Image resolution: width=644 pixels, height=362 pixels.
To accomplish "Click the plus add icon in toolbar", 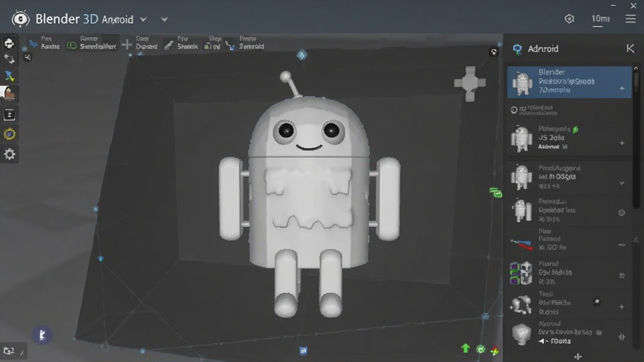I will (x=127, y=45).
